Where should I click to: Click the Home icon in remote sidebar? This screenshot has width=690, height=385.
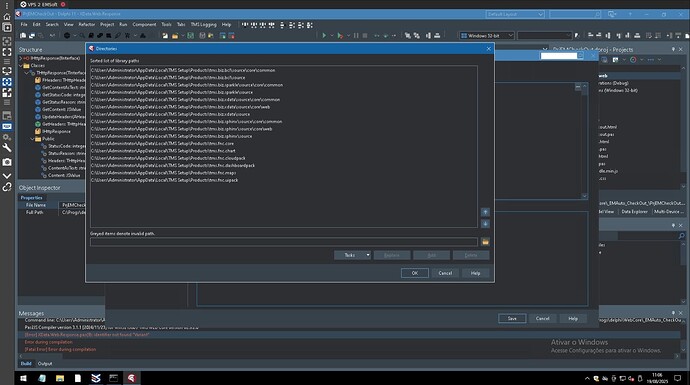coord(7,17)
